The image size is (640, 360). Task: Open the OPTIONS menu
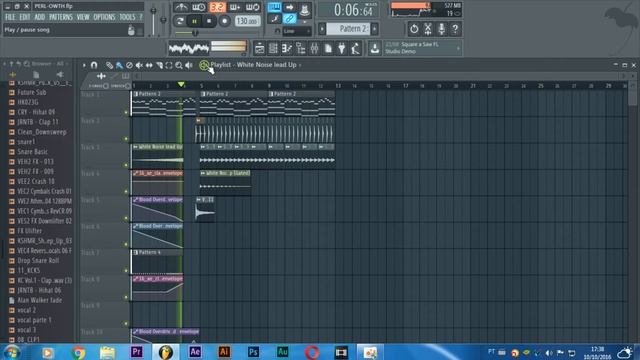coord(104,17)
